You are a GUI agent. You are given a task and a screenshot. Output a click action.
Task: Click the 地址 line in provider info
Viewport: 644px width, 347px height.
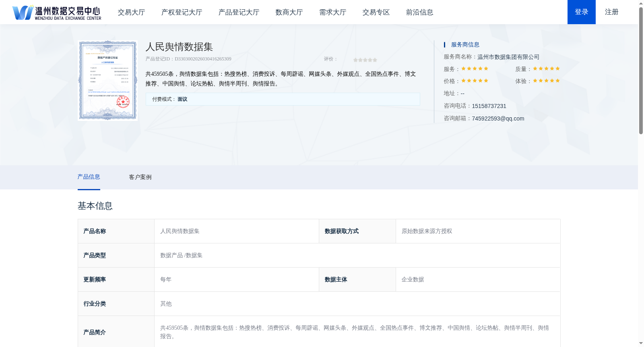point(454,94)
